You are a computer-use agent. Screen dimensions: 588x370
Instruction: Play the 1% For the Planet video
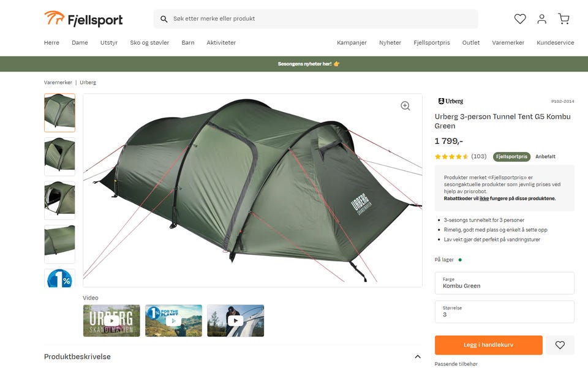[173, 320]
